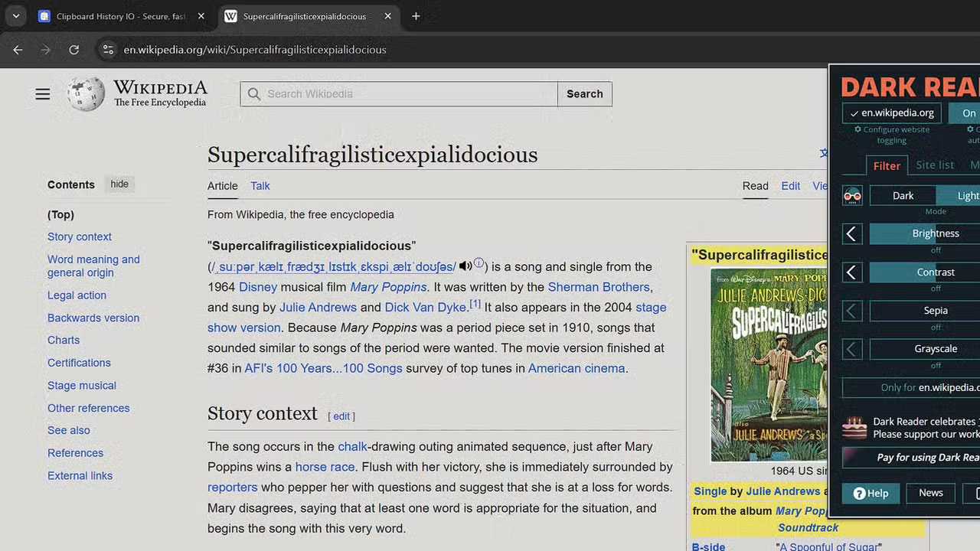Turn Dark Reader On
The width and height of the screenshot is (980, 551).
coord(968,113)
